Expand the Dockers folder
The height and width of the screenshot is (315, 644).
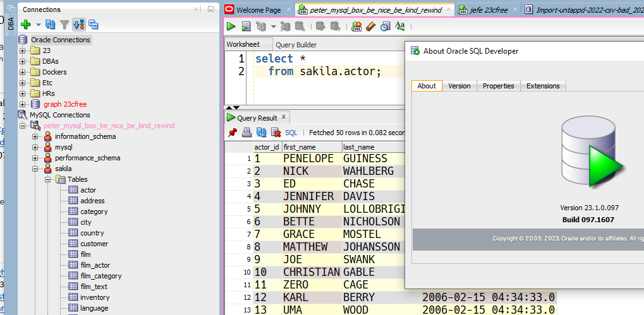pyautogui.click(x=23, y=72)
